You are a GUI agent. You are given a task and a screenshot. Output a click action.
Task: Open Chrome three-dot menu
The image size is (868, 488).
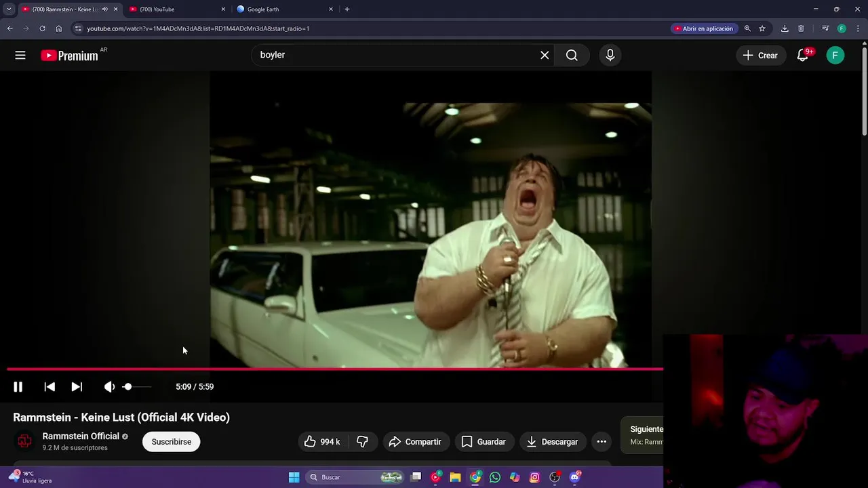click(857, 28)
